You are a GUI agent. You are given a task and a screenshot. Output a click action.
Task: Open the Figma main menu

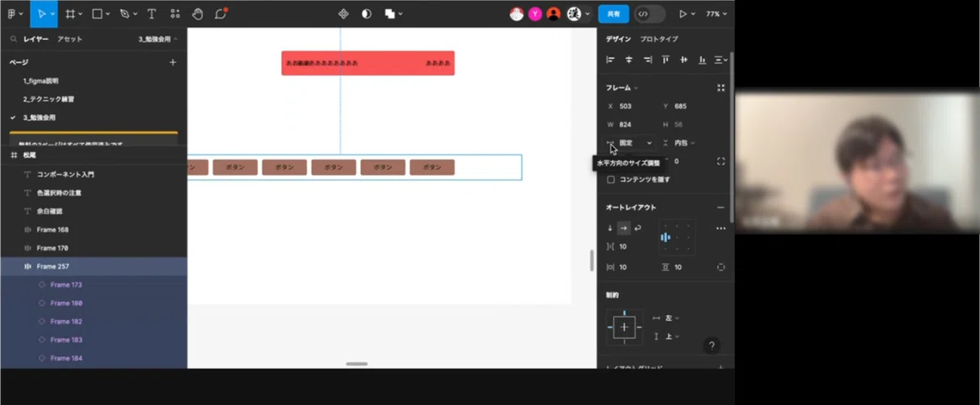[x=14, y=14]
